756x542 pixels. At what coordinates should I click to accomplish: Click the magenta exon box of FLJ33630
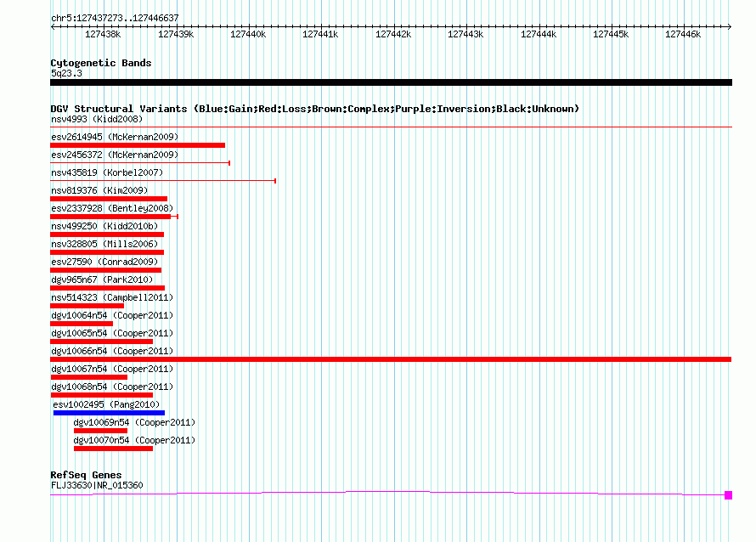click(x=729, y=495)
